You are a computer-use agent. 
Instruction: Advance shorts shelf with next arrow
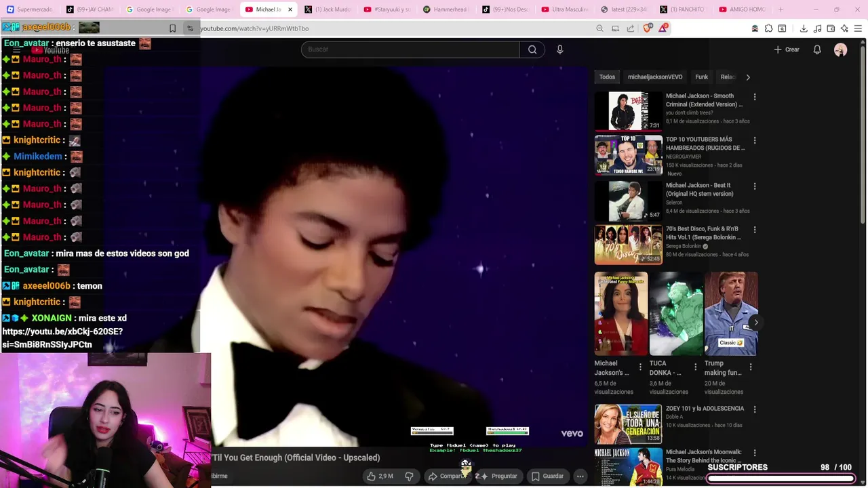point(756,323)
